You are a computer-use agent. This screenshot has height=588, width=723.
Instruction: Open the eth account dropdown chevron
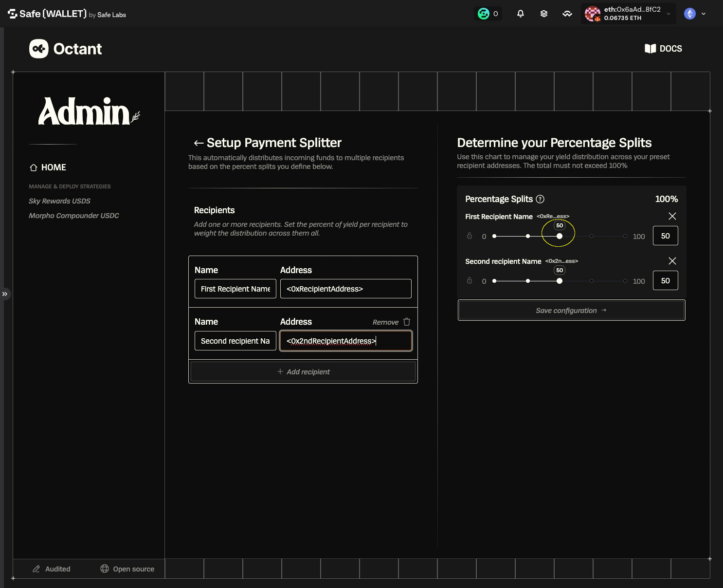click(669, 14)
